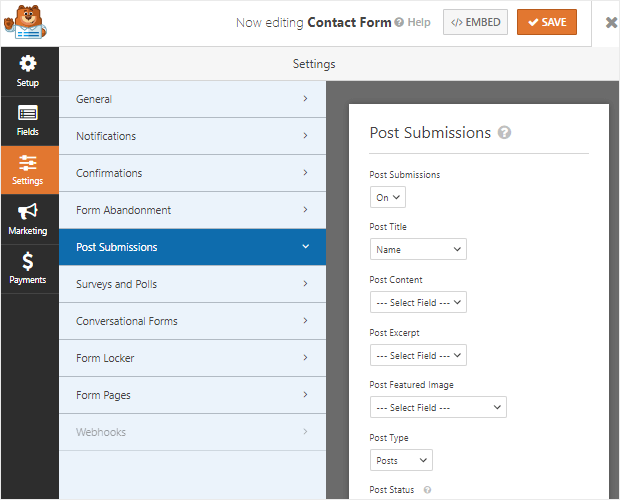Open Surveys and Polls settings
620x500 pixels.
pos(193,284)
